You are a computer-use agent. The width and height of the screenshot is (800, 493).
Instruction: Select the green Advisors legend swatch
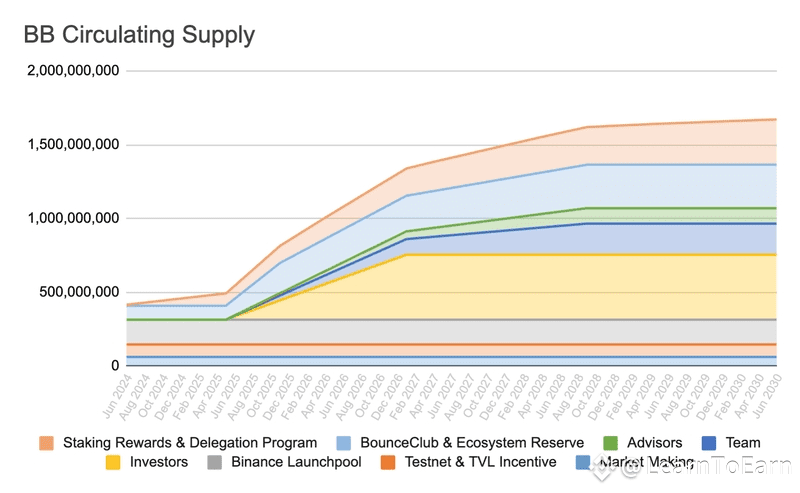click(x=610, y=443)
